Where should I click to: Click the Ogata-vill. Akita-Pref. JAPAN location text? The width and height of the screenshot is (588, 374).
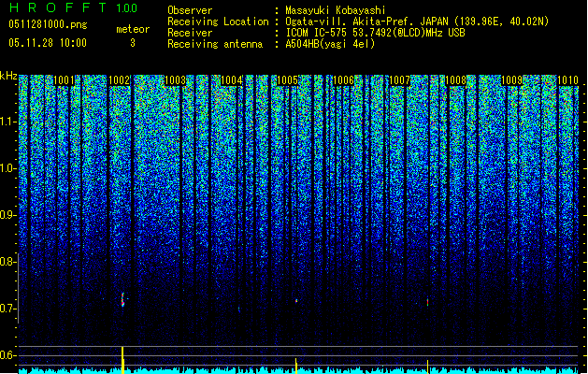(417, 22)
